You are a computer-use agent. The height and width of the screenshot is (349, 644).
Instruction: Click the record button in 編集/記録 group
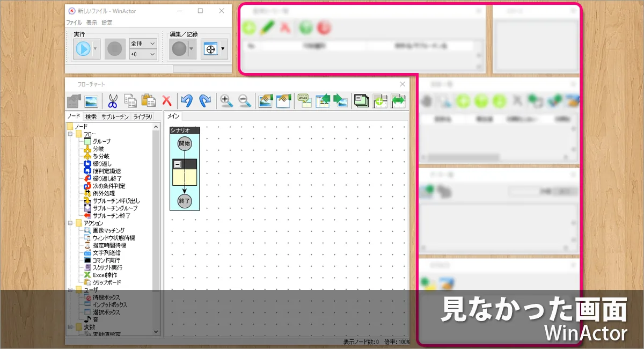[x=179, y=49]
